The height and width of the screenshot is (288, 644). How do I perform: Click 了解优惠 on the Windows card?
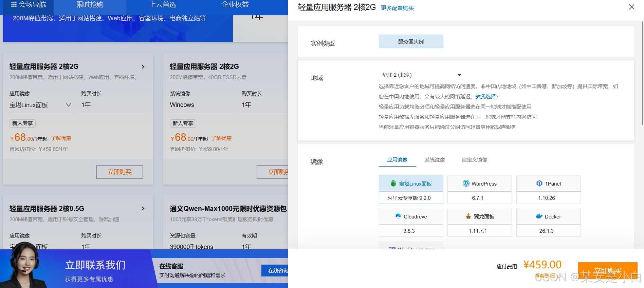221,138
